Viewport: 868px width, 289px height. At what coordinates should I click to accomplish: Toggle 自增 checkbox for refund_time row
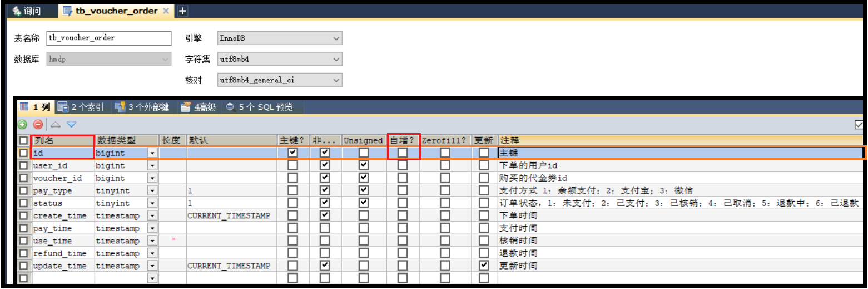point(403,253)
